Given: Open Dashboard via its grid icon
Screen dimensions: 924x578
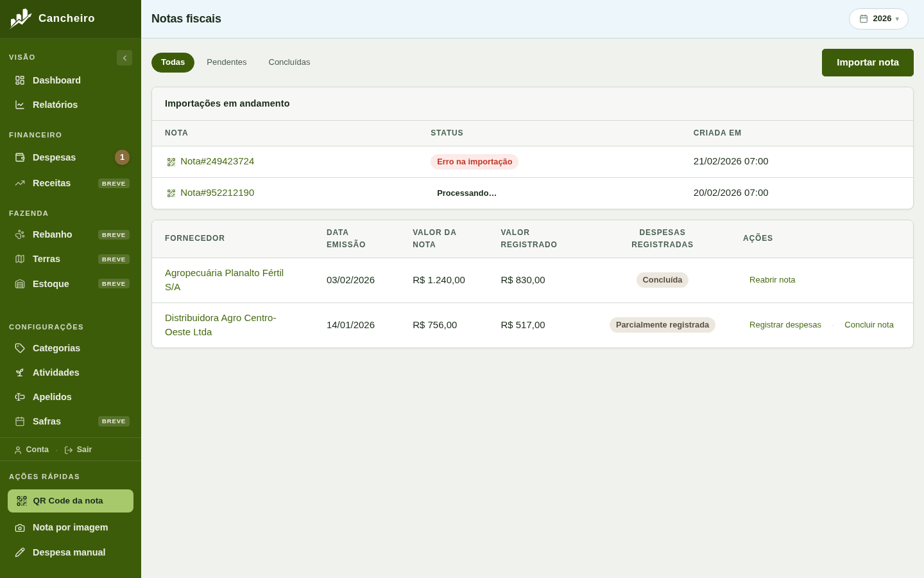Looking at the screenshot, I should [20, 80].
